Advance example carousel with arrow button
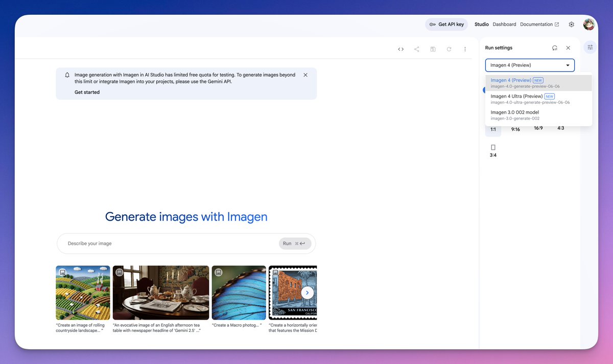The image size is (613, 364). click(x=307, y=293)
